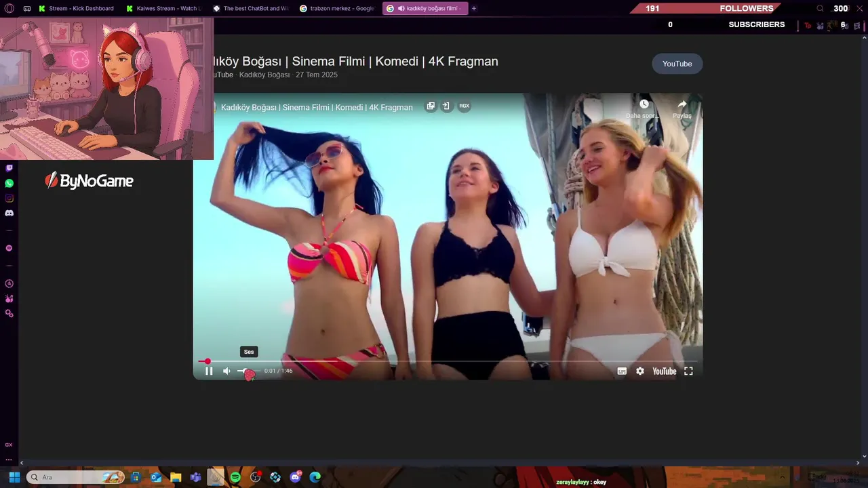Open Microsoft Edge from taskbar
Viewport: 868px width, 488px height.
pyautogui.click(x=315, y=477)
